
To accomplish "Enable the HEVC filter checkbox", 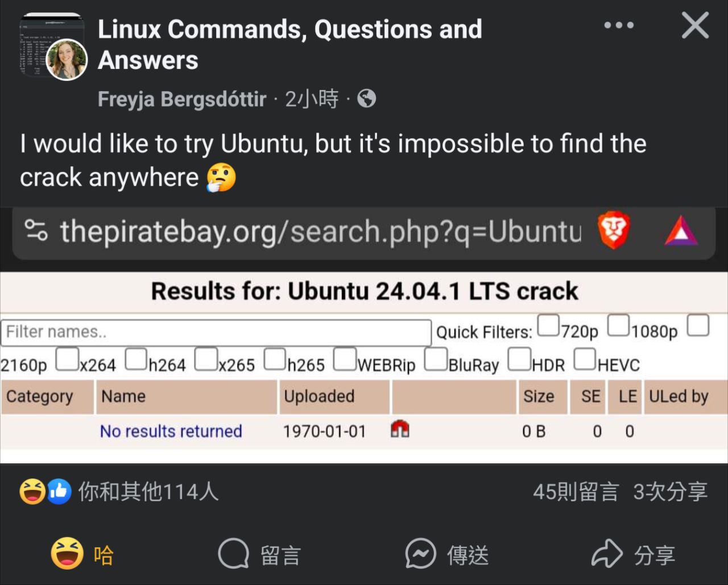I will point(585,359).
